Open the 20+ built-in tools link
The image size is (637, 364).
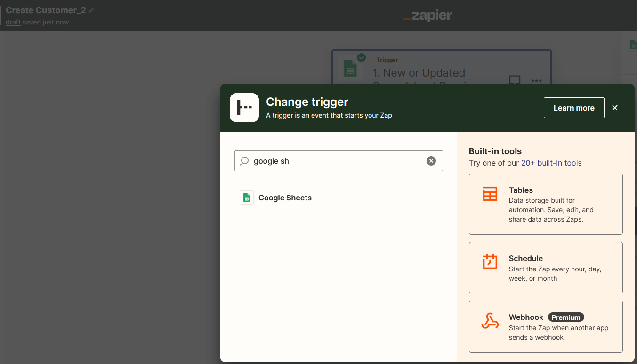pos(551,163)
